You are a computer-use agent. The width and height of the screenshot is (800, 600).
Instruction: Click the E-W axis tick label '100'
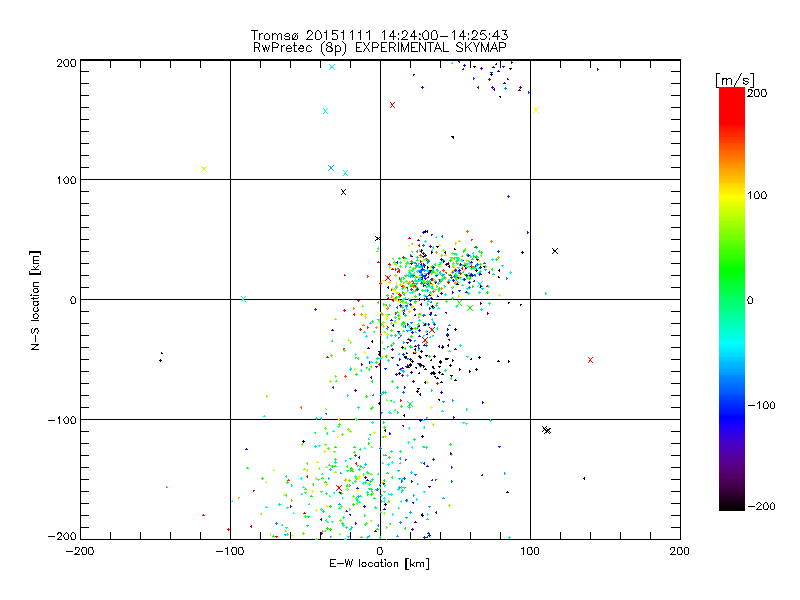point(530,551)
